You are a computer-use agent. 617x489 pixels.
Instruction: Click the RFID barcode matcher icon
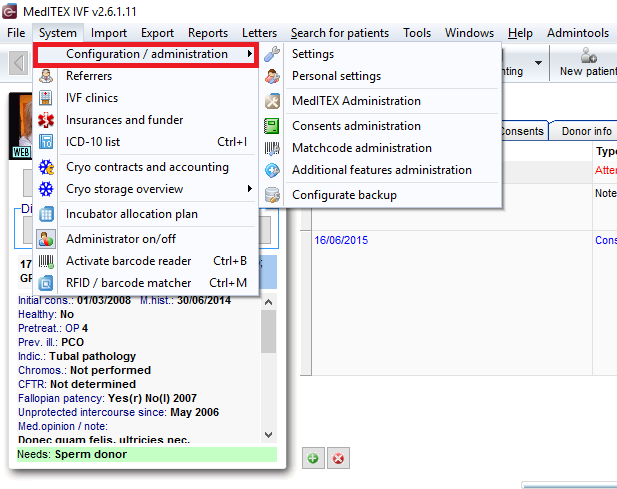[46, 283]
